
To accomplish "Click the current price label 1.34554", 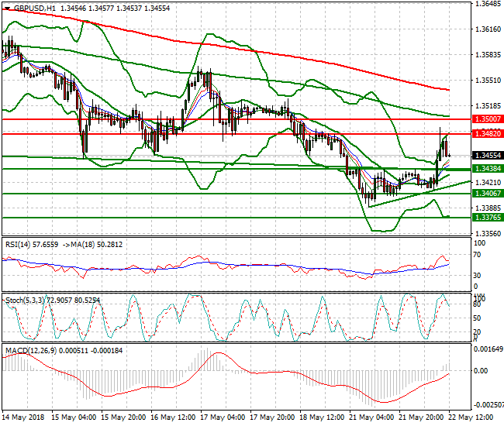I will click(x=488, y=156).
